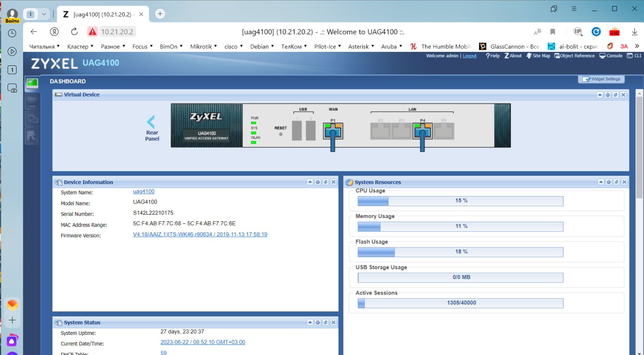This screenshot has height=355, width=644.
Task: Close the Virtual Device widget
Action: [x=623, y=95]
